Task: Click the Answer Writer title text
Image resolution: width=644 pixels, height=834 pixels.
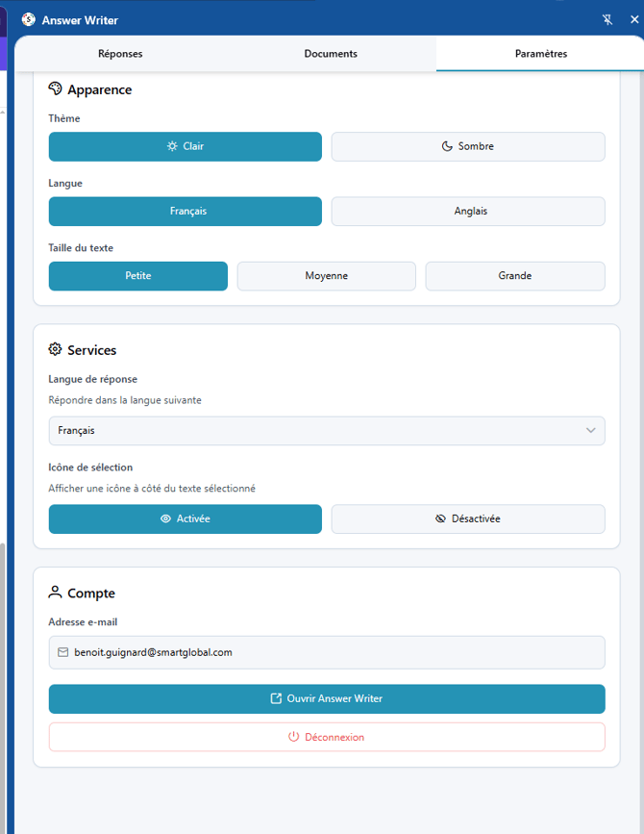Action: 80,20
